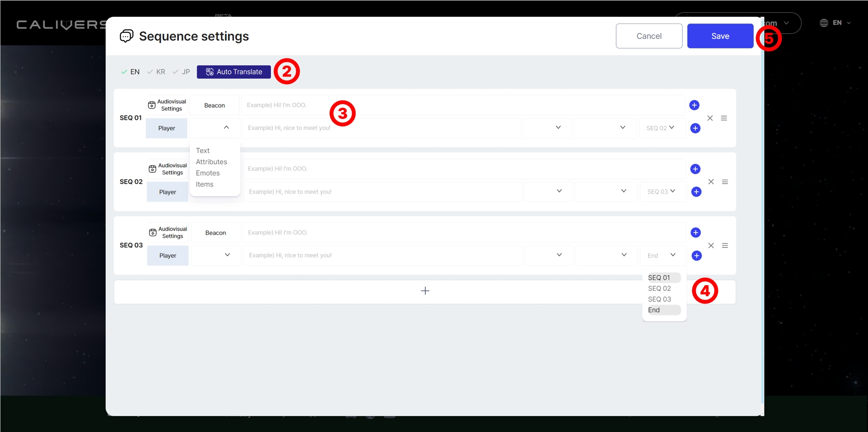Remove SEQ 01 with its X icon
The image size is (868, 432).
(x=710, y=118)
